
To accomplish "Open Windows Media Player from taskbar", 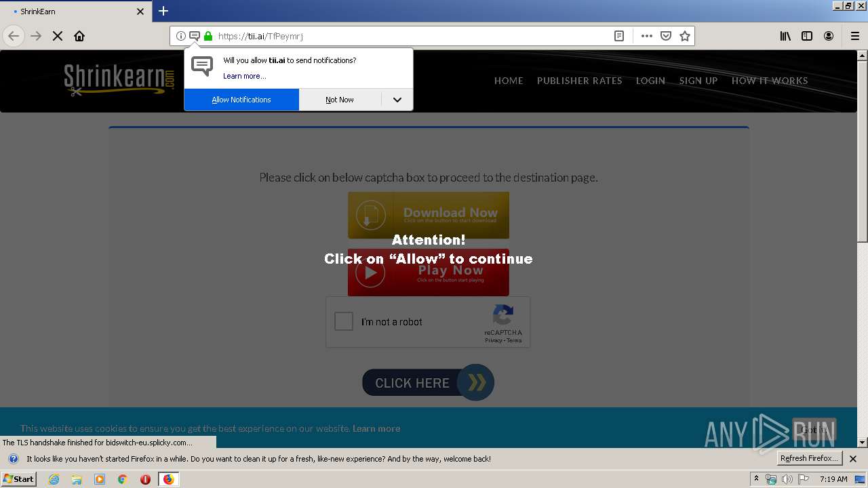I will pos(100,479).
